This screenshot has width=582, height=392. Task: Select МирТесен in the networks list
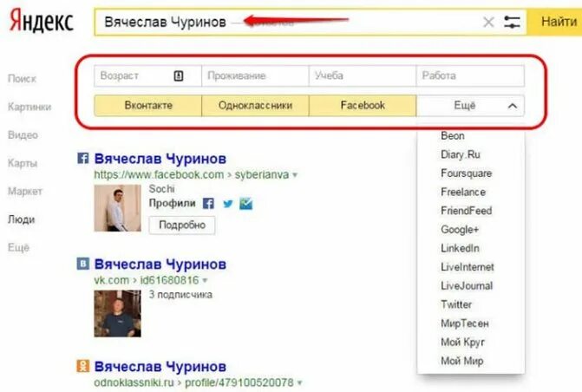(465, 323)
